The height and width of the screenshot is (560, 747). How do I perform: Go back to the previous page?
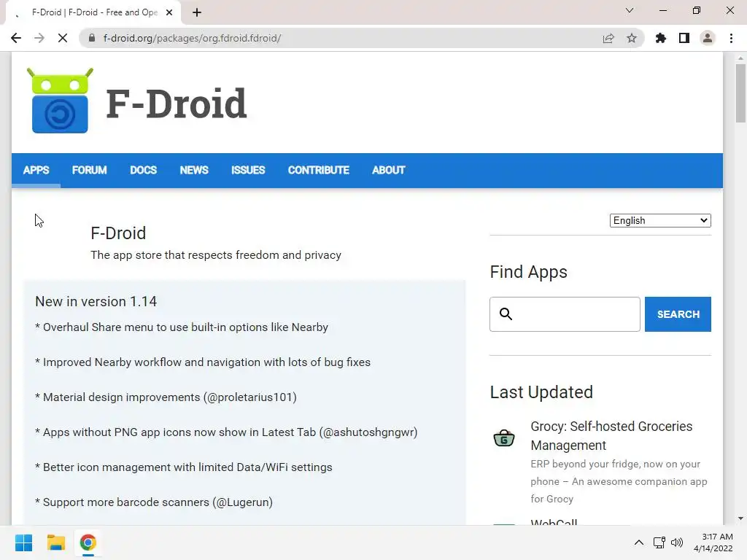pyautogui.click(x=16, y=38)
